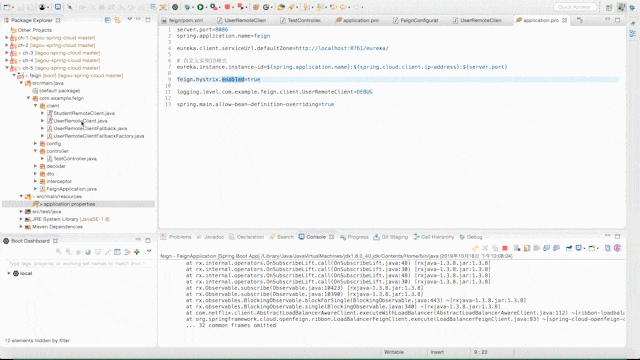This screenshot has height=360, width=640.
Task: Click the properties table icon in Boot Dashboard
Action: [118, 252]
